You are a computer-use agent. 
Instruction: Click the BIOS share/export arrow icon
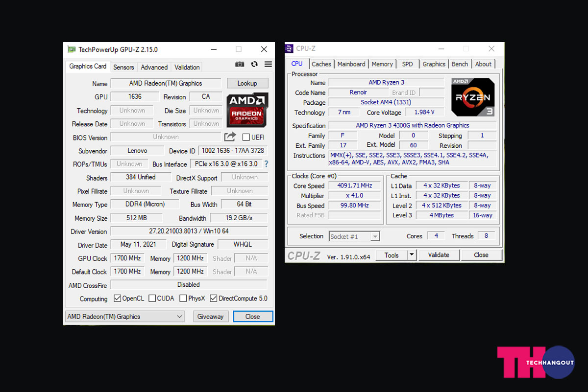pos(230,137)
